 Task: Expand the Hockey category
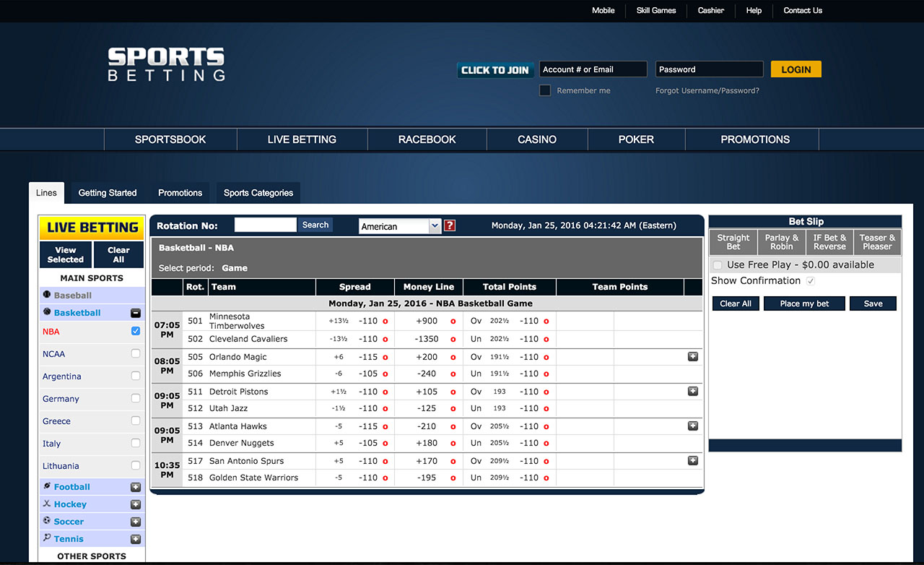(135, 505)
